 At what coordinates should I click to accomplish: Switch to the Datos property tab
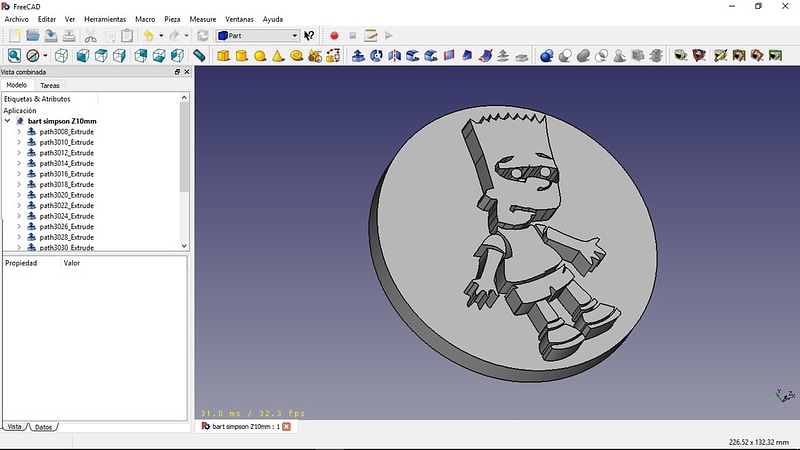tap(43, 427)
